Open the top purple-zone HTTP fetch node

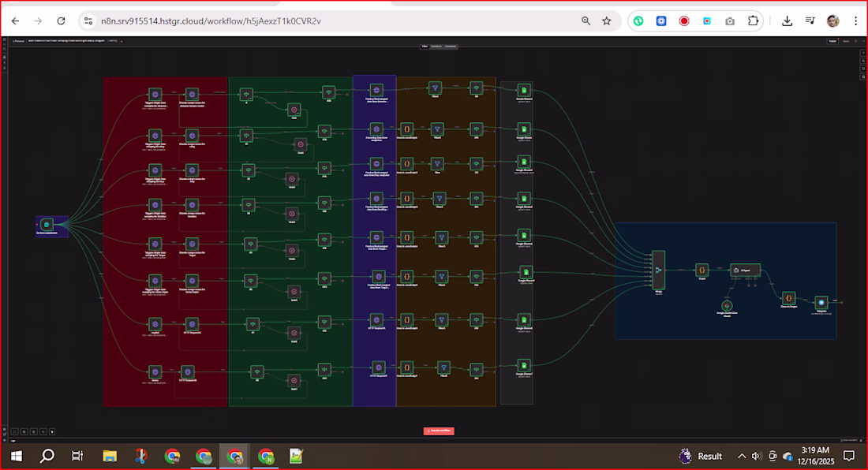(x=376, y=90)
